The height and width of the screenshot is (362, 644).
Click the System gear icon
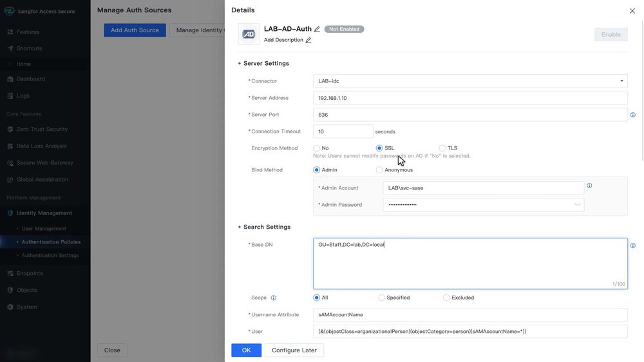point(10,307)
